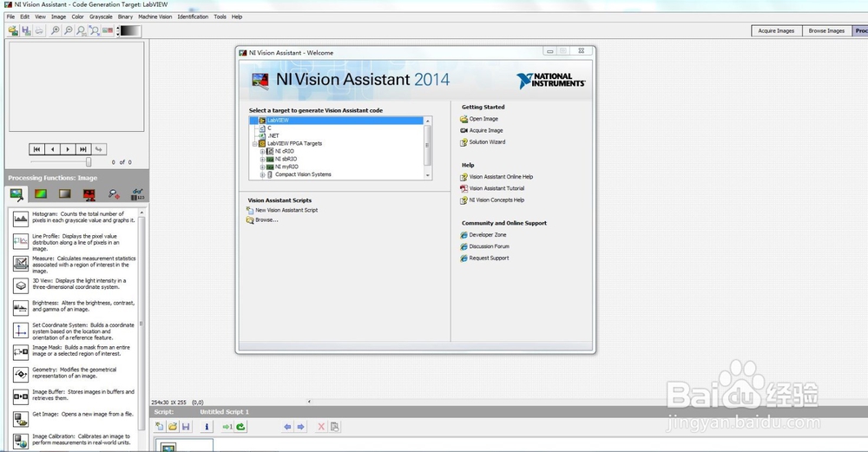Click the Request Support link
Screen dimensions: 868x452
(x=489, y=259)
